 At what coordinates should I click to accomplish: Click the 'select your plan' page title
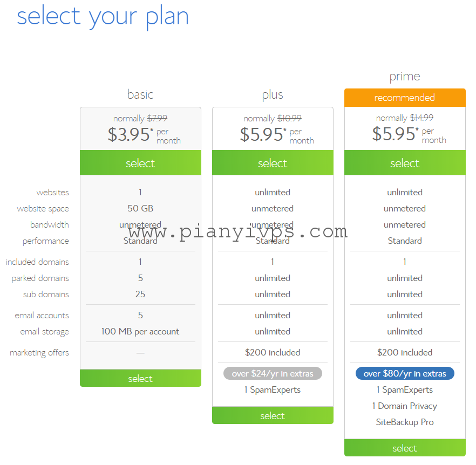tap(103, 17)
